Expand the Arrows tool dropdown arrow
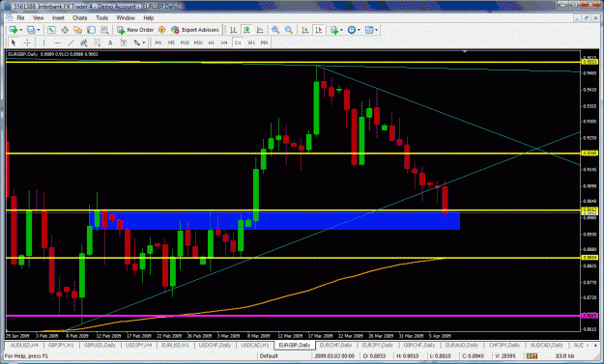The image size is (604, 364). 144,42
